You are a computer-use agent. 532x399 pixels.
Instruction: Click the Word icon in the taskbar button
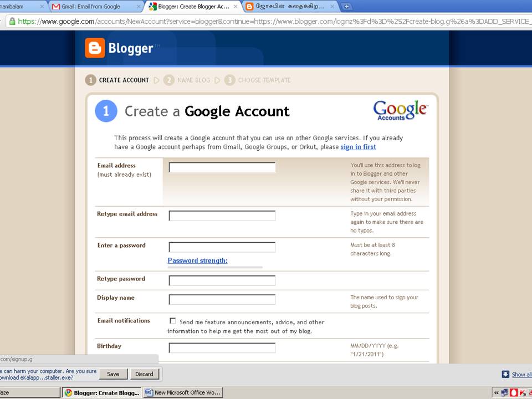[149, 392]
